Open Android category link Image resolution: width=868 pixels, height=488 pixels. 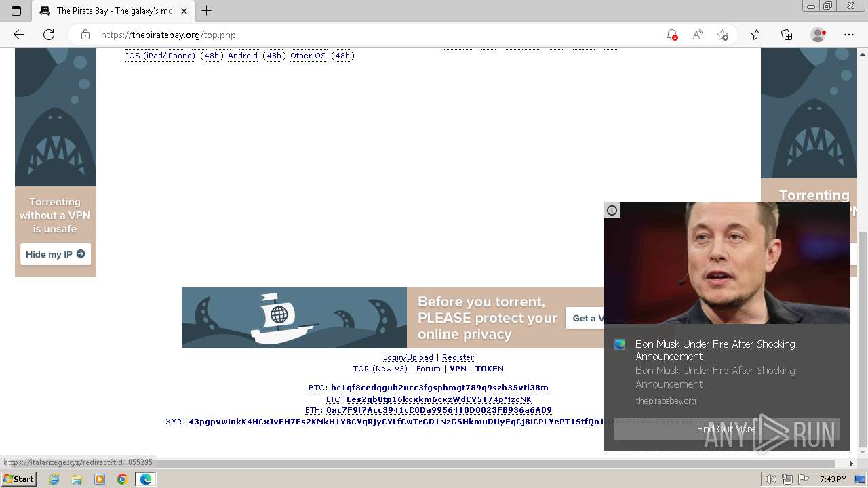point(243,56)
